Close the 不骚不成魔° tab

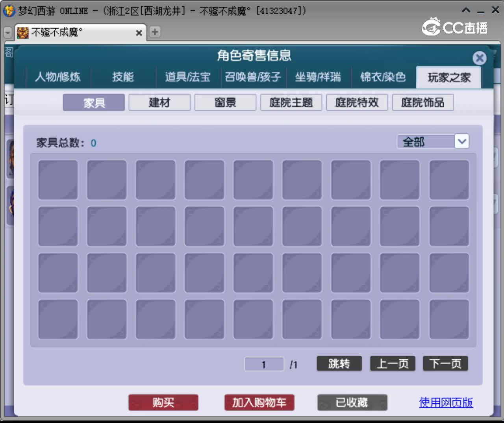tap(139, 33)
